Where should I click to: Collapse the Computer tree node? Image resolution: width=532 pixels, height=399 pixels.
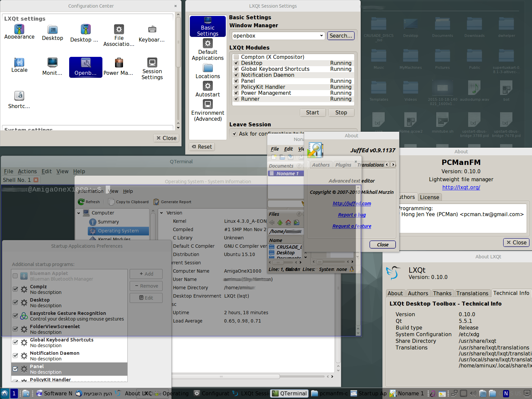(79, 213)
